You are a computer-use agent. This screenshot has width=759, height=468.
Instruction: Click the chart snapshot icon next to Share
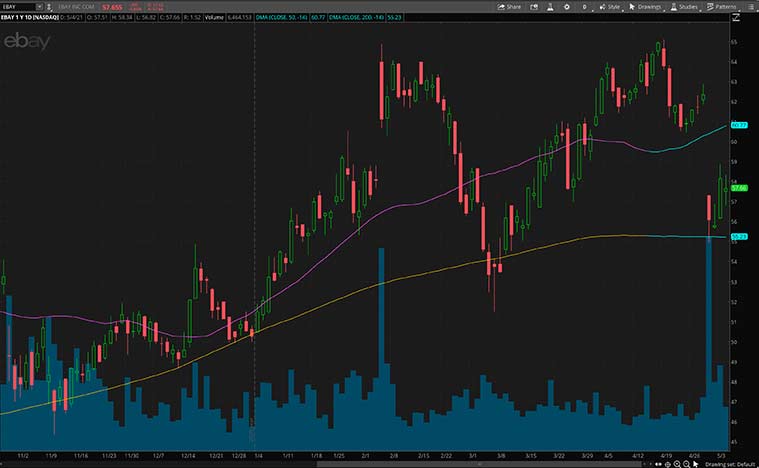(535, 6)
